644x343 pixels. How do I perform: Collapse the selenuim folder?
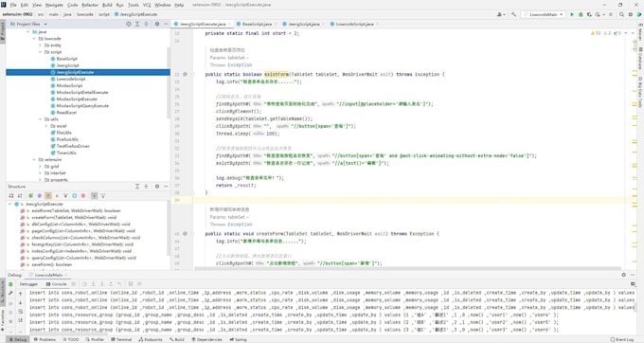pos(34,159)
